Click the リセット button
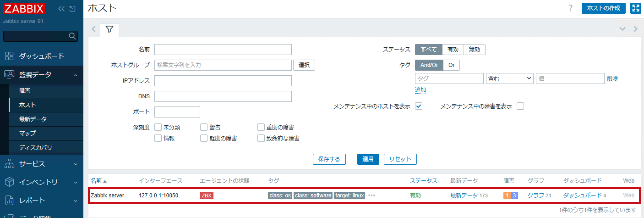 click(400, 159)
